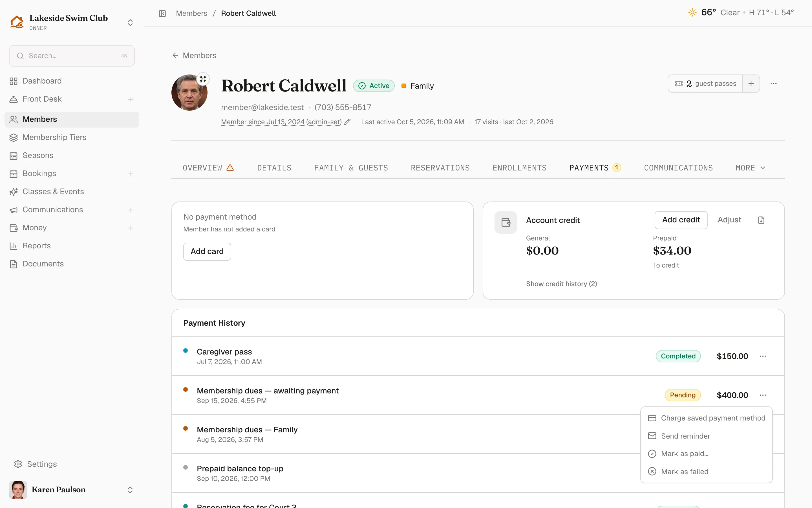Choose Charge saved payment method
This screenshot has height=508, width=812.
click(706, 418)
